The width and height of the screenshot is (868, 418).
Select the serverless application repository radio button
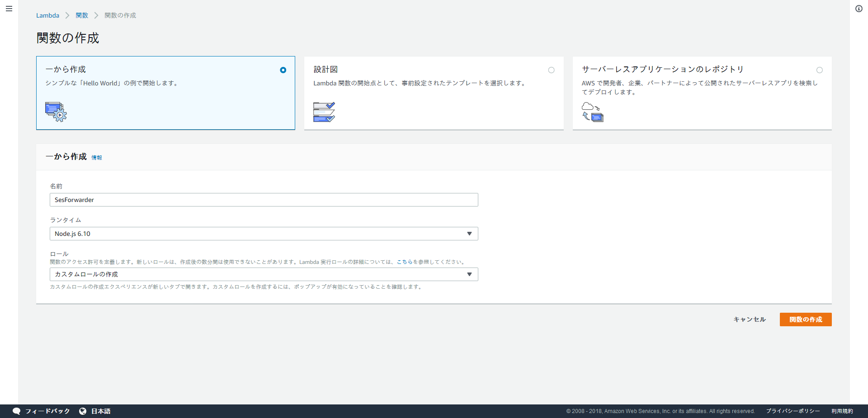click(x=820, y=70)
